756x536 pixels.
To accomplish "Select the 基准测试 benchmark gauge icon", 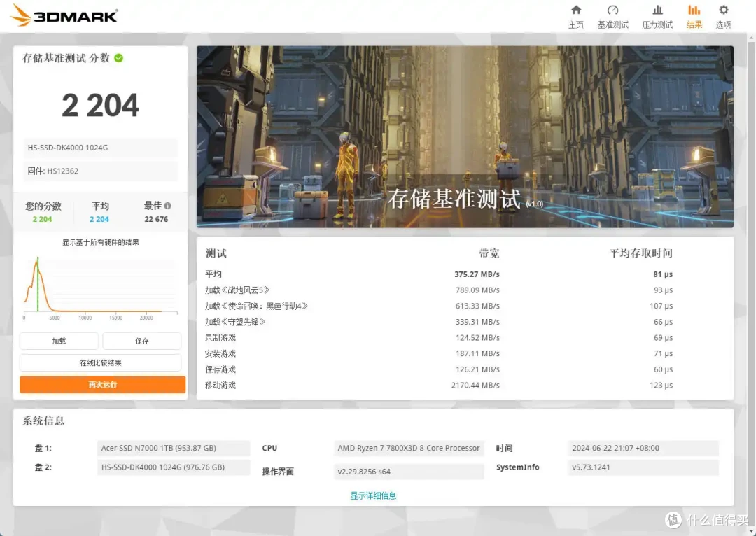I will tap(612, 15).
